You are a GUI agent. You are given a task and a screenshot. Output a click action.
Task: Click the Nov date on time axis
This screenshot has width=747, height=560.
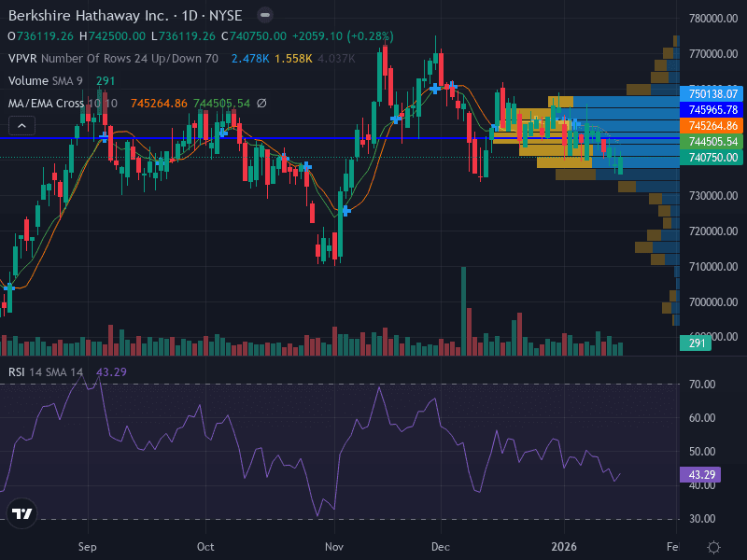tap(334, 547)
